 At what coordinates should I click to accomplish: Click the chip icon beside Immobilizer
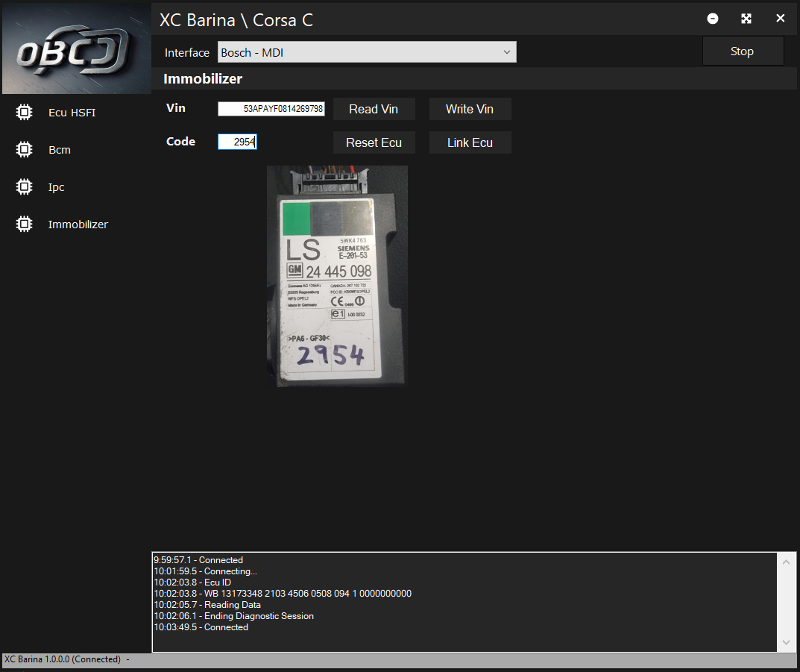point(24,224)
